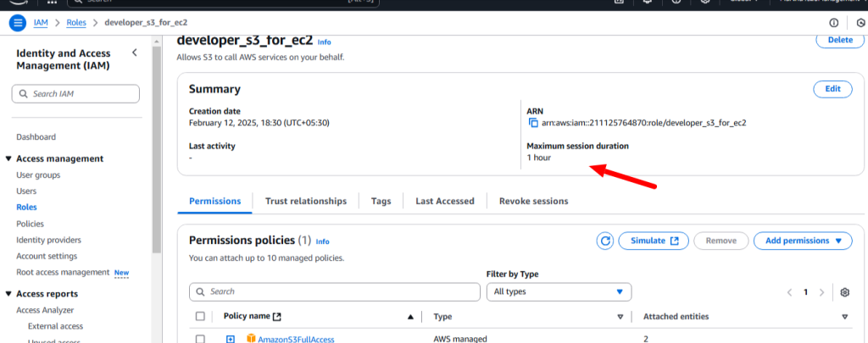
Task: Open Access Analyzer in the sidebar
Action: 45,310
